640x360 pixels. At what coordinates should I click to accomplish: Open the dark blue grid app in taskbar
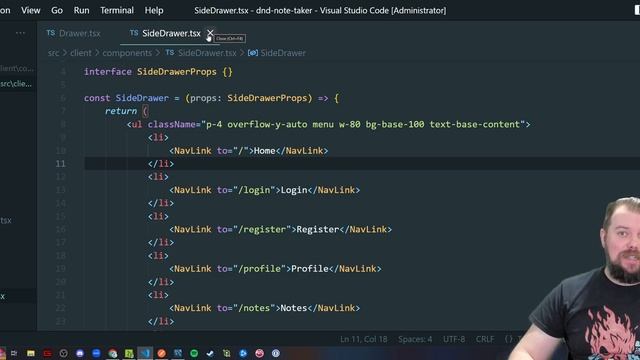pyautogui.click(x=178, y=353)
